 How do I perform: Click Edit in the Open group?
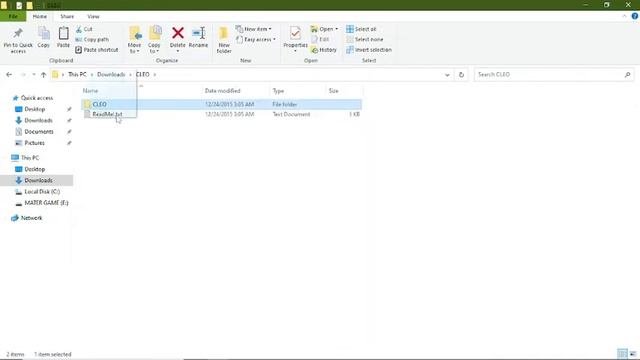click(x=320, y=39)
